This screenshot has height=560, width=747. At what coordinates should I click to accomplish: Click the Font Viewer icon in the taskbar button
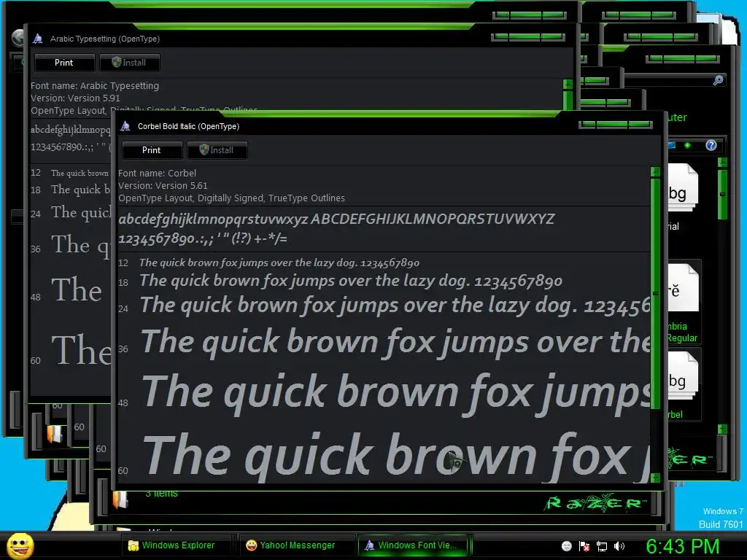pyautogui.click(x=369, y=545)
